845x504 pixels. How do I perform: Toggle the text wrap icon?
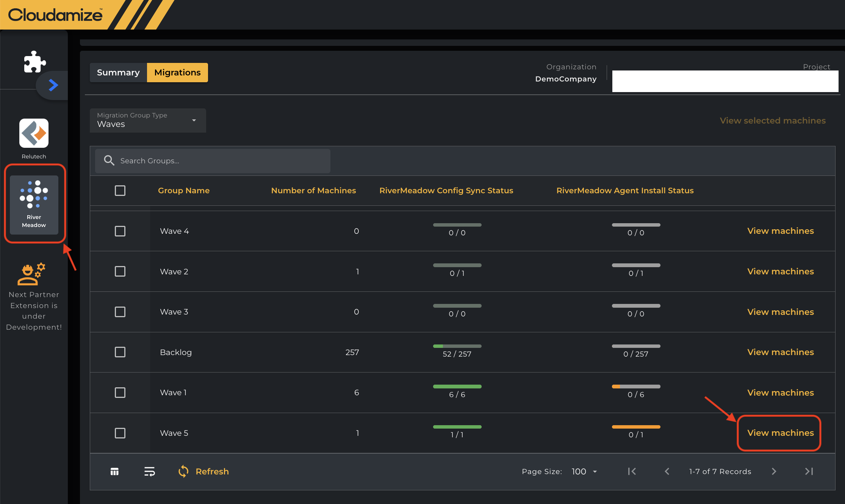point(150,471)
